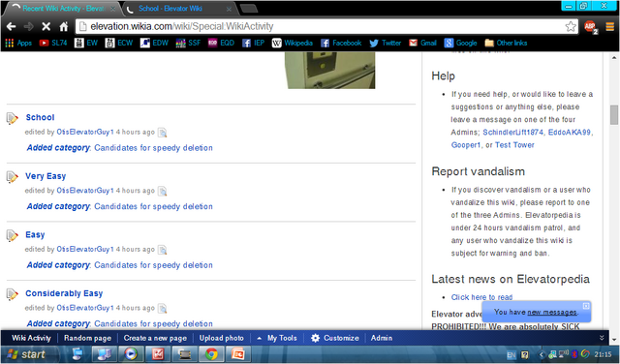
Task: View diff icon for the School edit
Action: [162, 133]
